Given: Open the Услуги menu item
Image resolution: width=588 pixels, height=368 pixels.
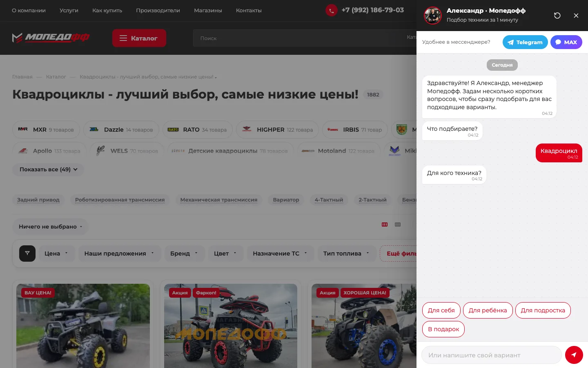Looking at the screenshot, I should tap(69, 11).
